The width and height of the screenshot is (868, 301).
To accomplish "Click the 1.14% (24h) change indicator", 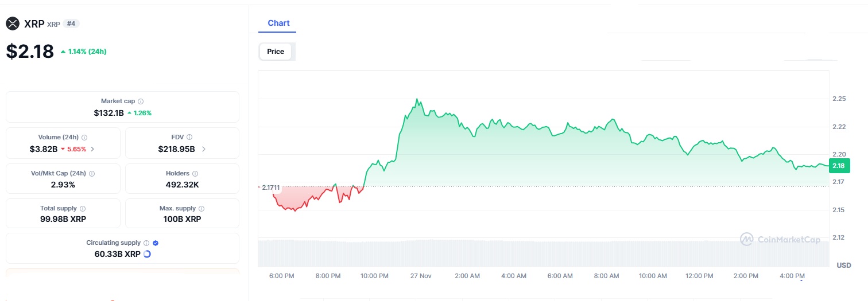I will 83,52.
